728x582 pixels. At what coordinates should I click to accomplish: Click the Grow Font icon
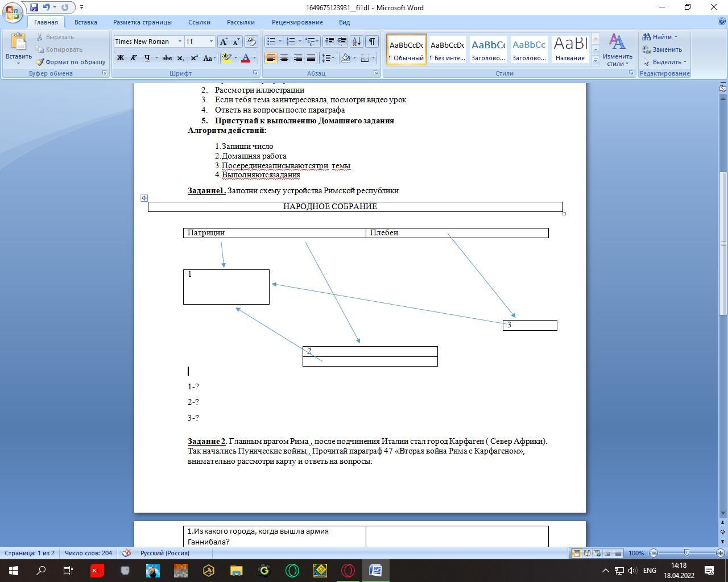[x=224, y=41]
